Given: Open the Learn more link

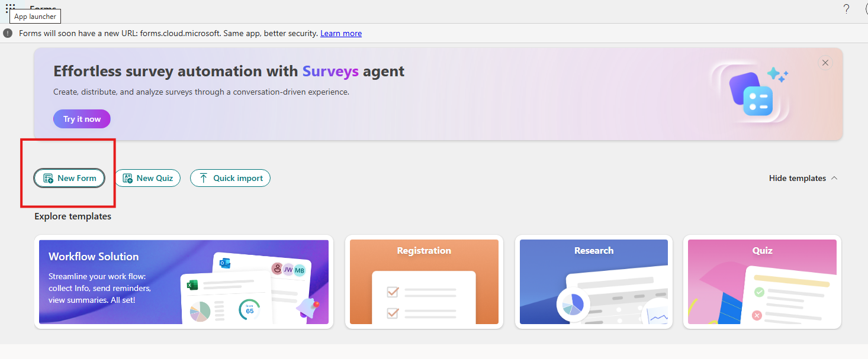Looking at the screenshot, I should [x=341, y=34].
